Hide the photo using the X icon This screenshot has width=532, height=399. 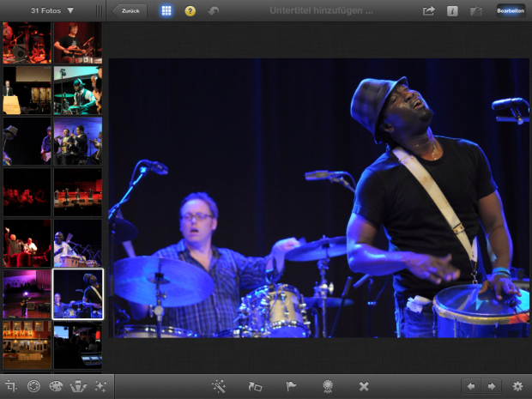pyautogui.click(x=364, y=386)
